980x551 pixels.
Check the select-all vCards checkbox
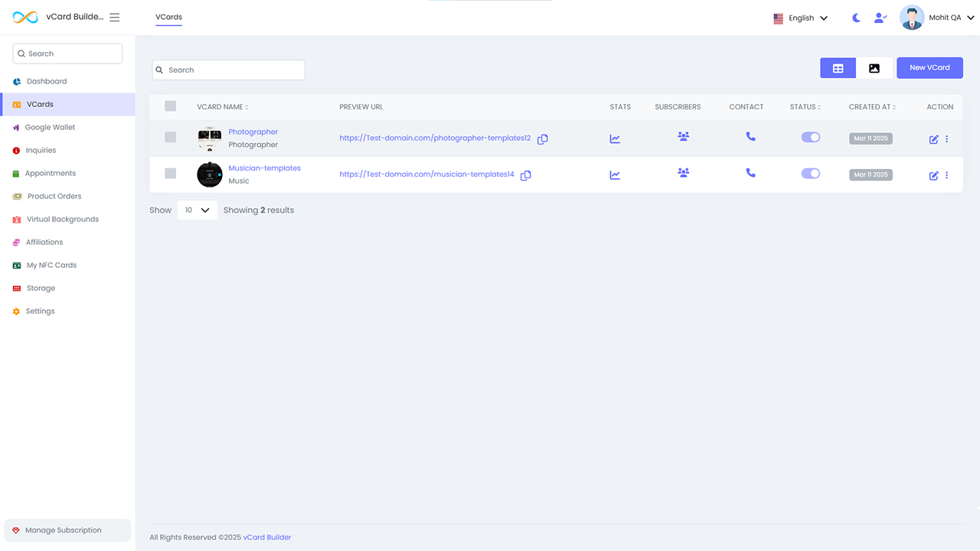170,106
